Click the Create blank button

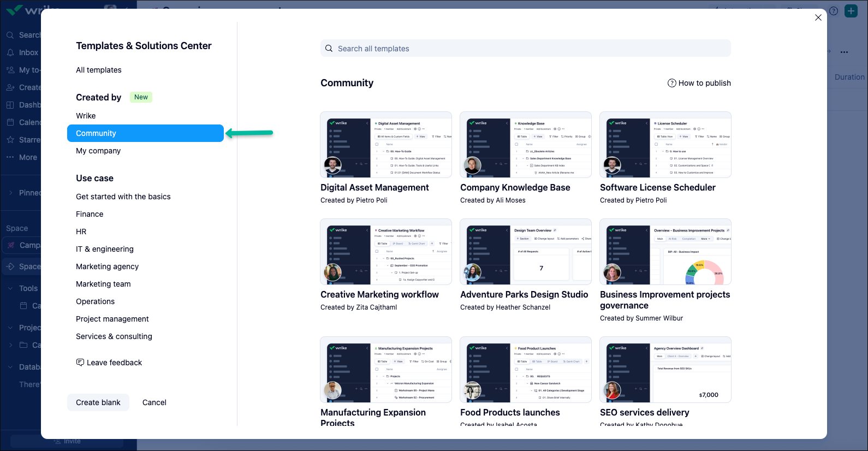(x=98, y=402)
